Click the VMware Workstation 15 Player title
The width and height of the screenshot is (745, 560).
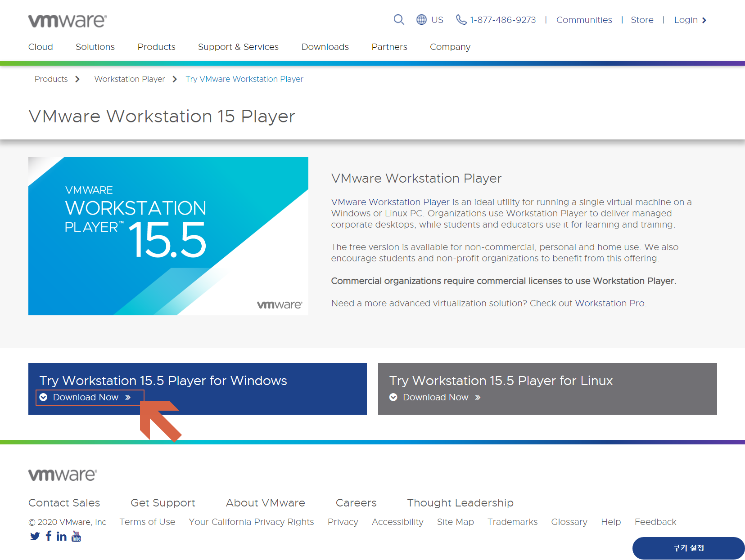162,116
